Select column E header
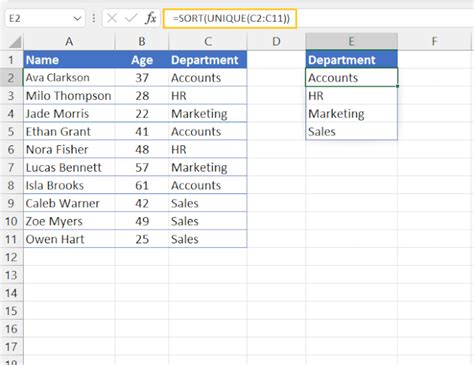474x365 pixels. 351,42
